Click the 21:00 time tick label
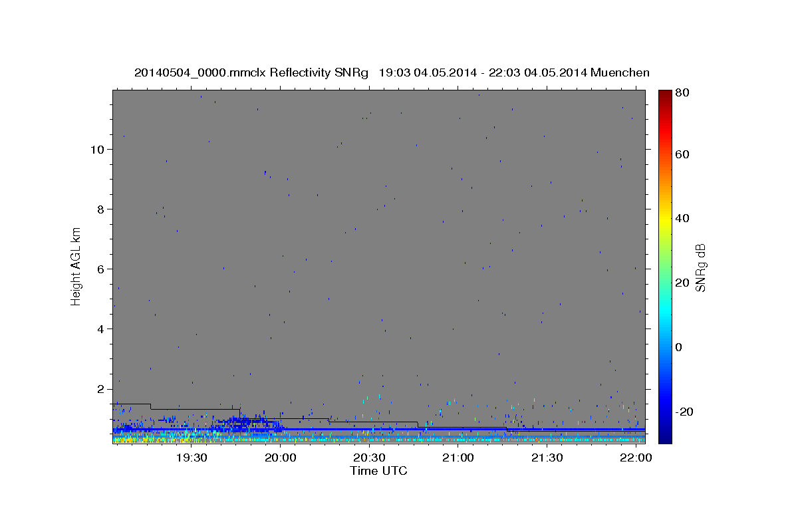Screen dimensions: 798x532 [x=458, y=458]
